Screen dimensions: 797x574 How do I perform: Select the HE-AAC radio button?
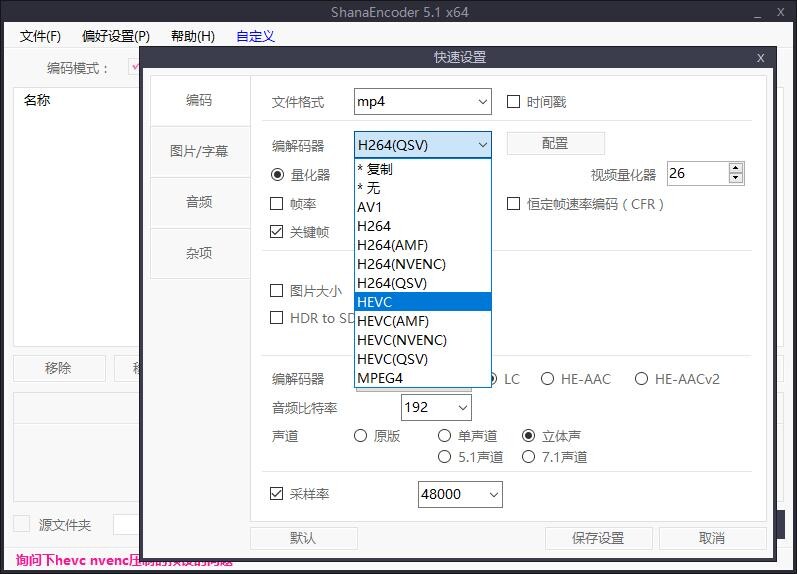[548, 379]
